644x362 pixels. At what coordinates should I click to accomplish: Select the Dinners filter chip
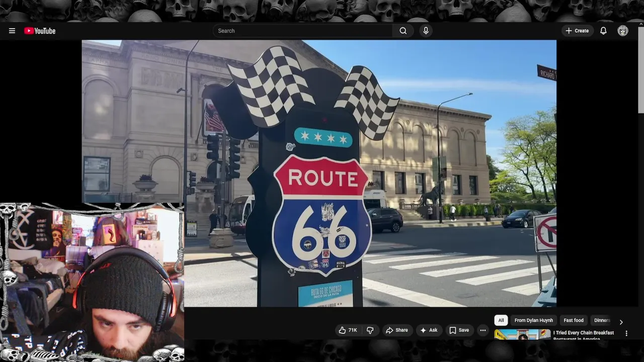click(602, 320)
